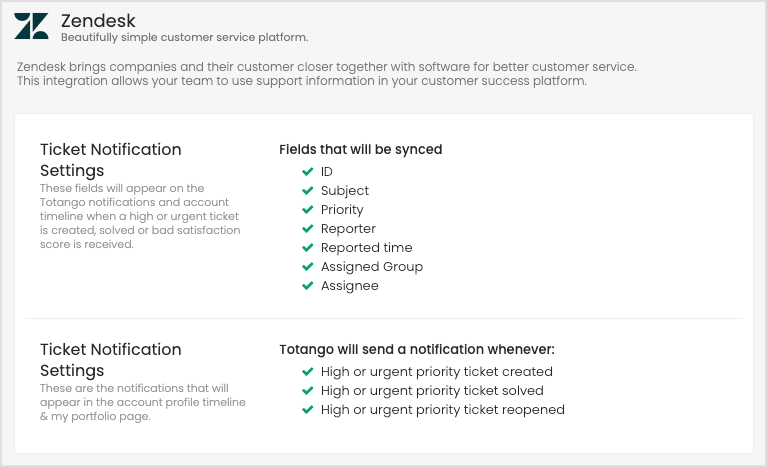Click the check icon beside Assignee
Image resolution: width=767 pixels, height=467 pixels.
(x=308, y=286)
